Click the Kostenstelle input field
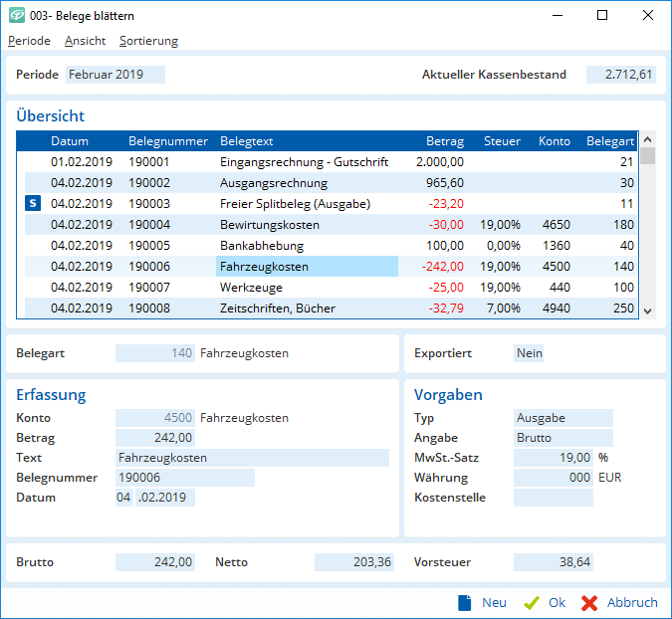672x619 pixels. click(553, 498)
